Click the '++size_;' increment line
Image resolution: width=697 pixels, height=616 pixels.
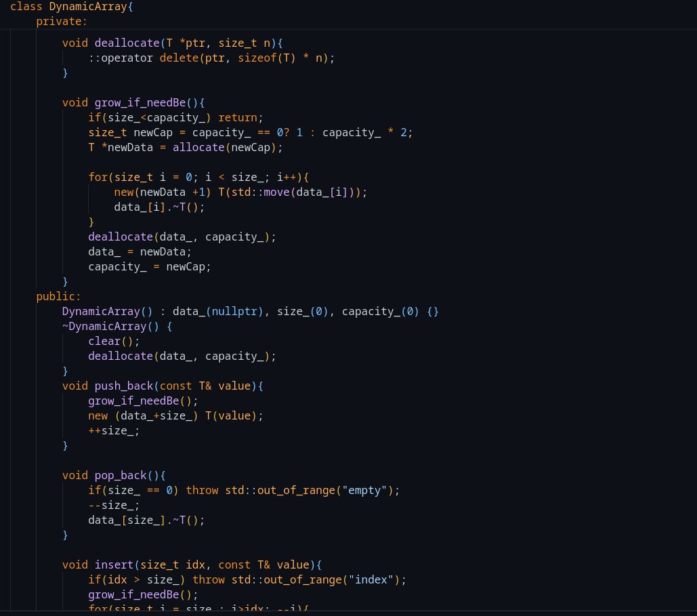pyautogui.click(x=114, y=430)
